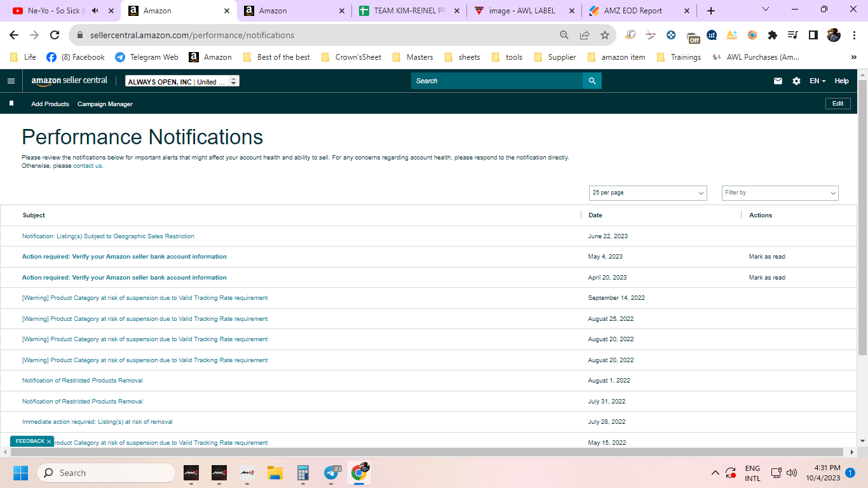Show hidden system tray icons
This screenshot has height=488, width=868.
tap(715, 473)
